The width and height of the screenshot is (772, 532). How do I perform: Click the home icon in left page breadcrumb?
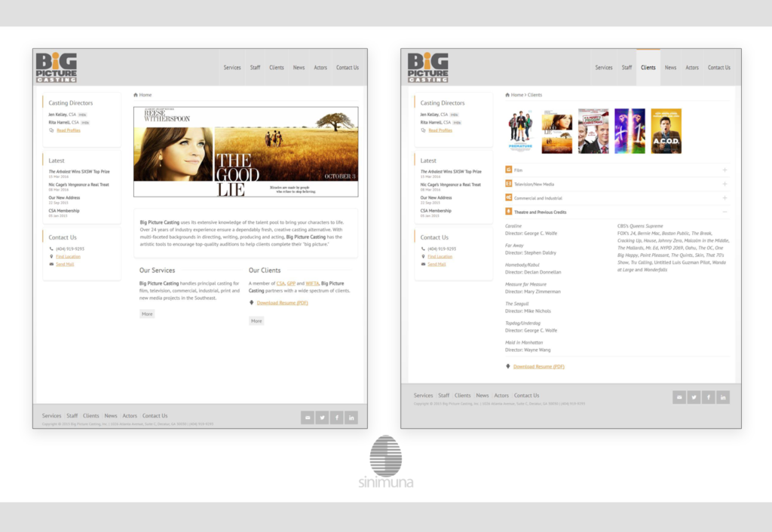coord(136,95)
